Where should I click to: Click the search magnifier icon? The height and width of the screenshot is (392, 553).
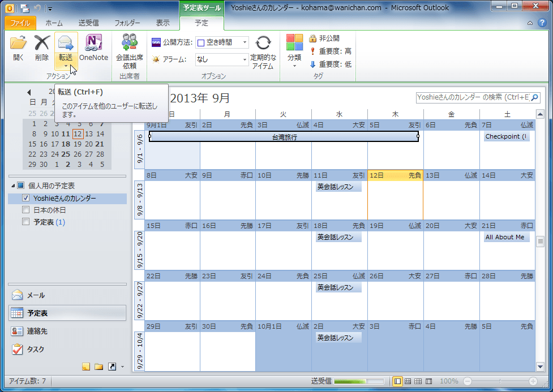[x=535, y=97]
